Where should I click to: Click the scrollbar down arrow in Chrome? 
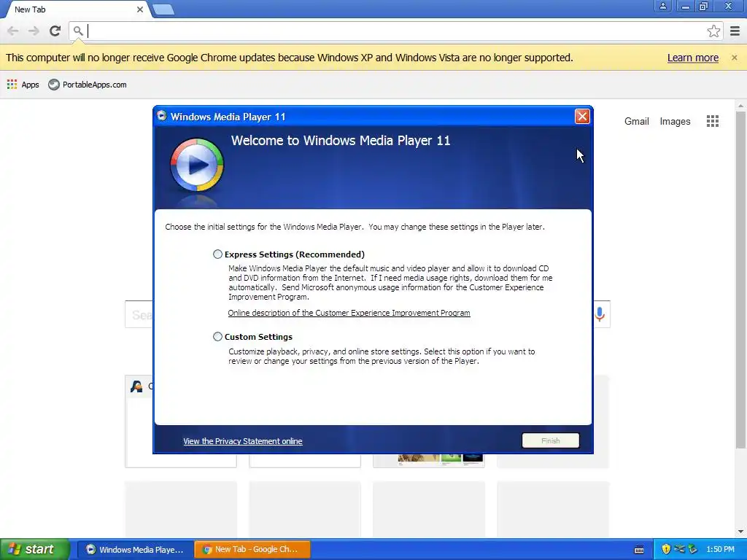tap(740, 532)
